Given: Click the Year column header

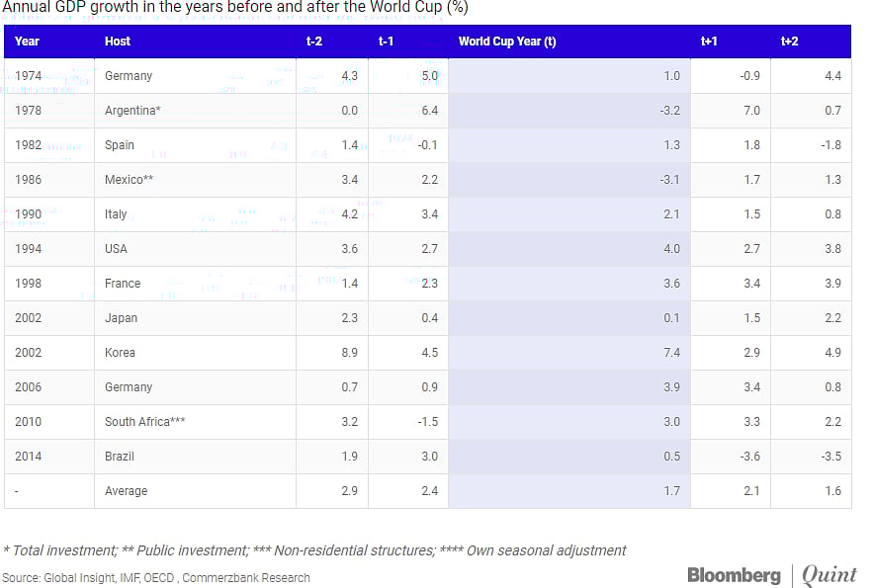Looking at the screenshot, I should point(28,42).
